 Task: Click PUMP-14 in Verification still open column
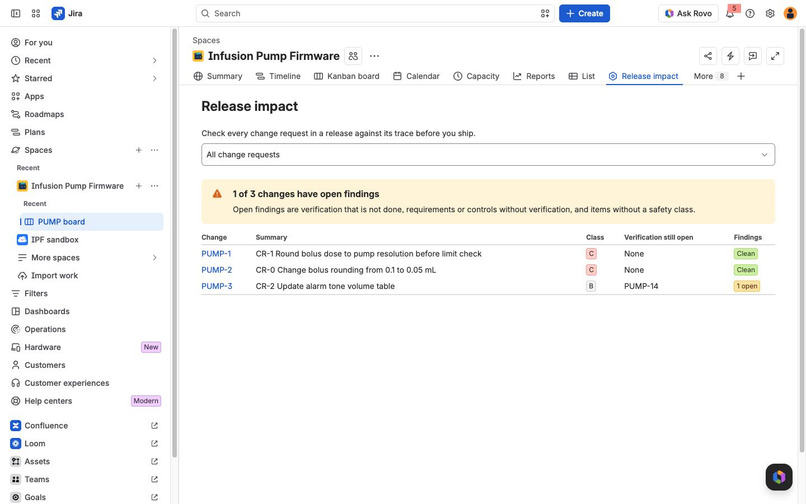click(x=641, y=286)
